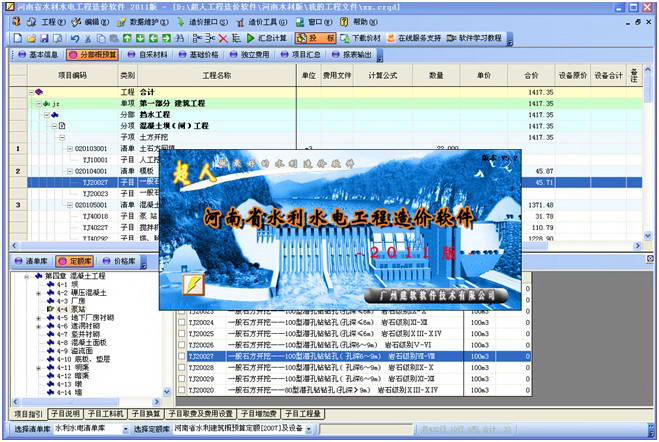The height and width of the screenshot is (442, 659).
Task: Click the toolbar overflow arrow after 软件学习教程
Action: (510, 39)
